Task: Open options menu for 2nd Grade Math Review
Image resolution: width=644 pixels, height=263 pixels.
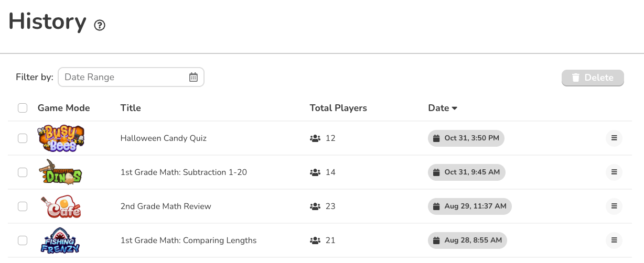Action: pos(614,206)
